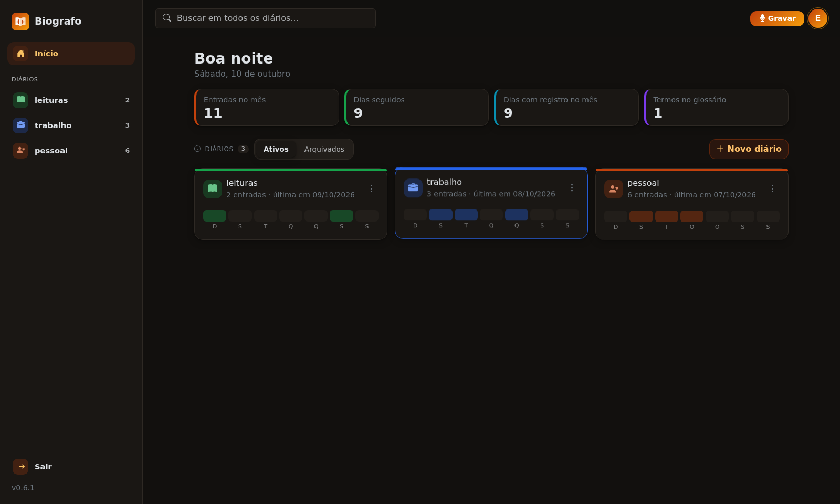Click pessoal card title text
Viewport: 840px width, 504px height.
643,183
